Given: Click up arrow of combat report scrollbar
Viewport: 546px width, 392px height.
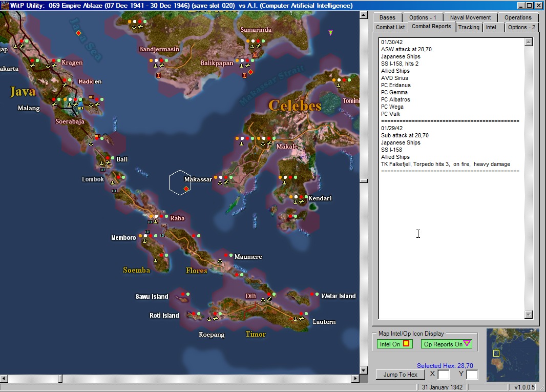Looking at the screenshot, I should coord(528,42).
